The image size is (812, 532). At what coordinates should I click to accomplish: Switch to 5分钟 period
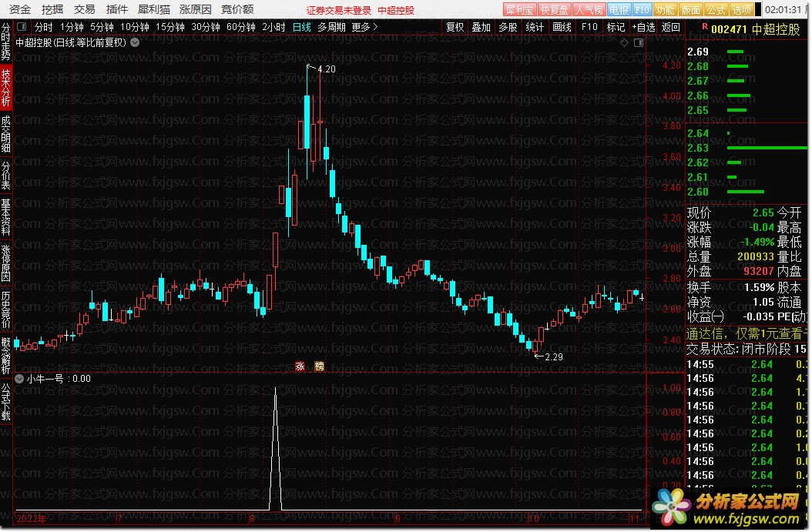click(102, 27)
